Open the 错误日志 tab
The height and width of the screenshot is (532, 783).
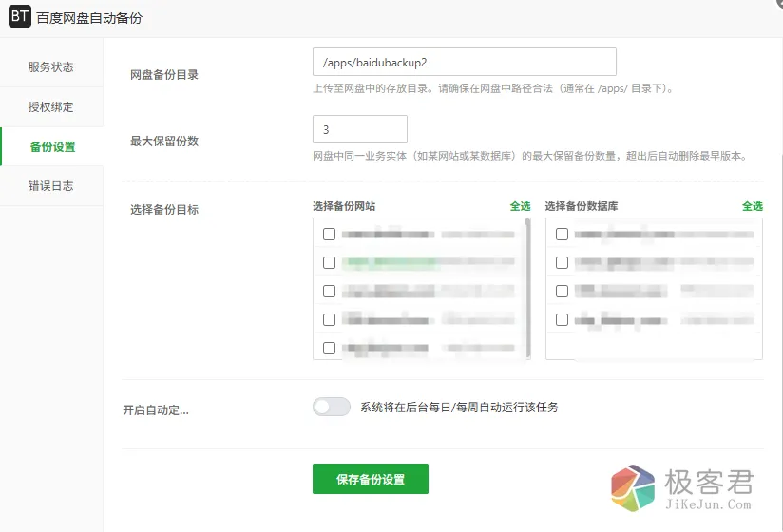pyautogui.click(x=51, y=185)
